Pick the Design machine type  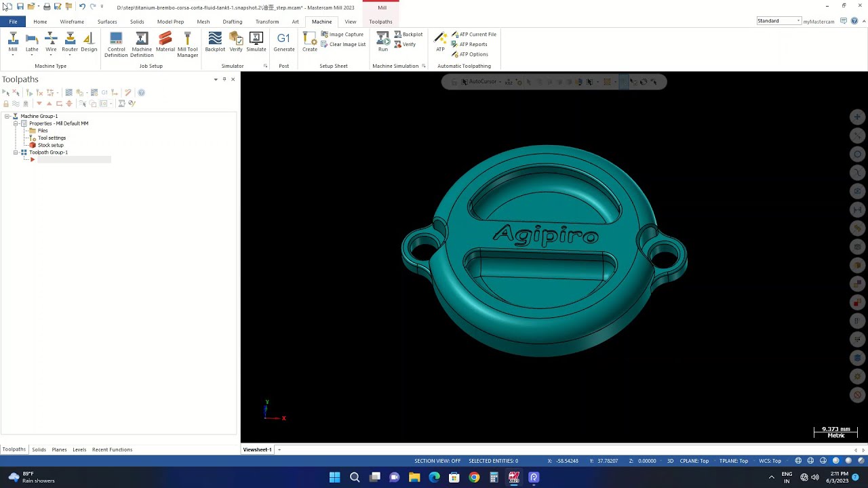click(89, 43)
